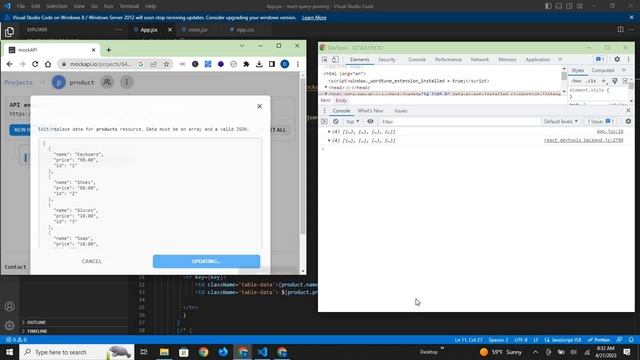Add a new style rule with plus
This screenshot has width=640, height=360.
point(604,81)
